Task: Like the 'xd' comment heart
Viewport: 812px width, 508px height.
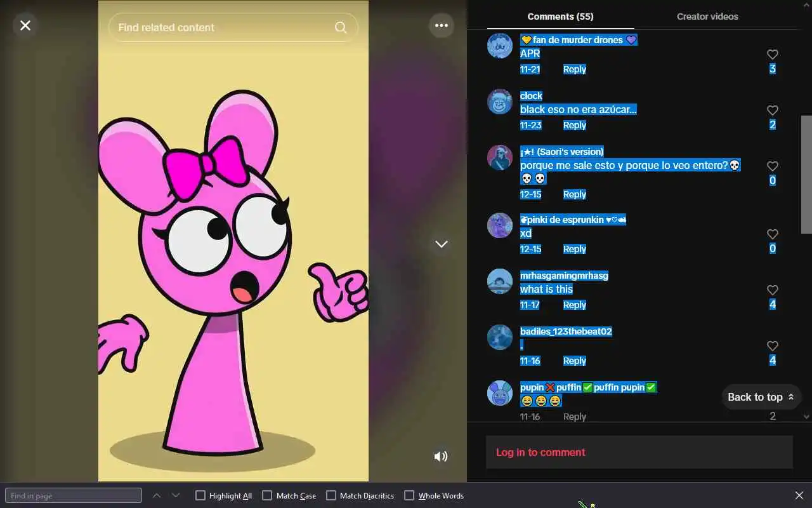Action: coord(772,234)
